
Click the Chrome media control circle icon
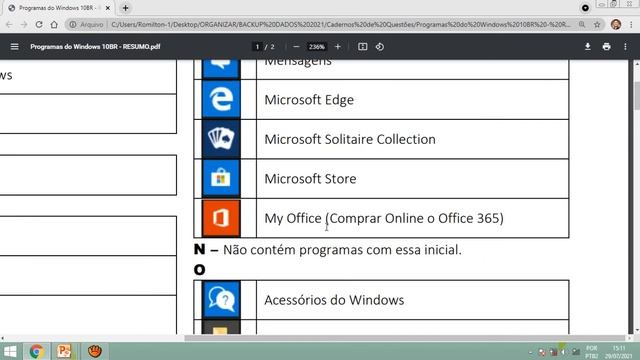585,8
